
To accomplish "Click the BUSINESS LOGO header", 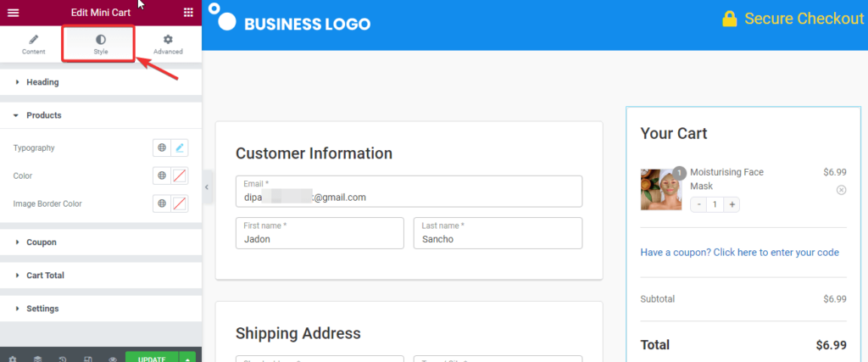I will coord(290,18).
